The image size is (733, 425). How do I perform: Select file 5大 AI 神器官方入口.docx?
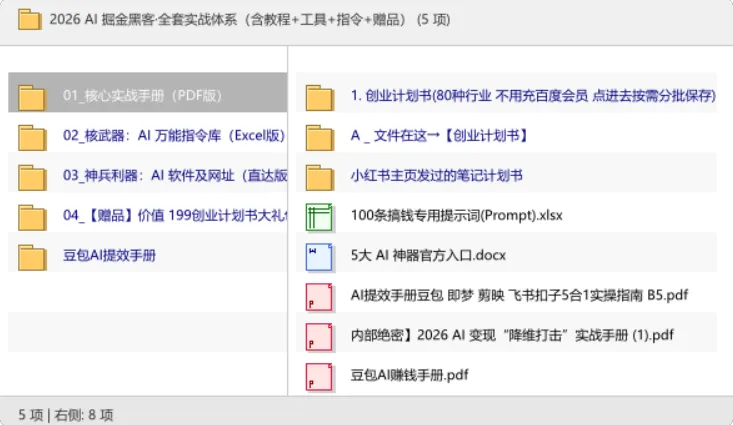point(428,255)
